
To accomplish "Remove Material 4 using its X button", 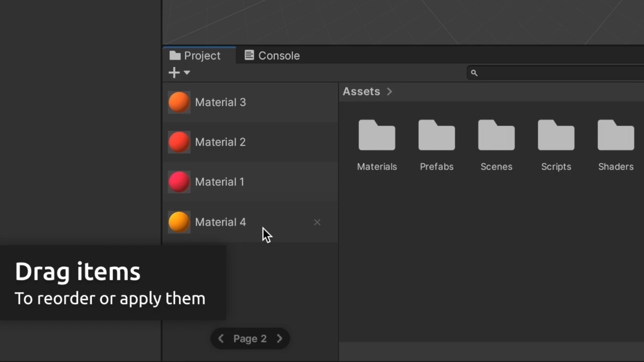I will pos(317,222).
